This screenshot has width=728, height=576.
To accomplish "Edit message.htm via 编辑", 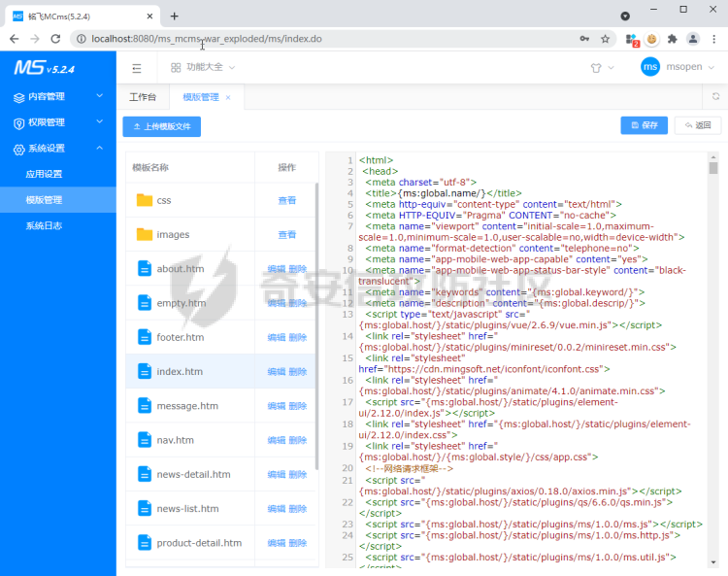I will pyautogui.click(x=277, y=406).
